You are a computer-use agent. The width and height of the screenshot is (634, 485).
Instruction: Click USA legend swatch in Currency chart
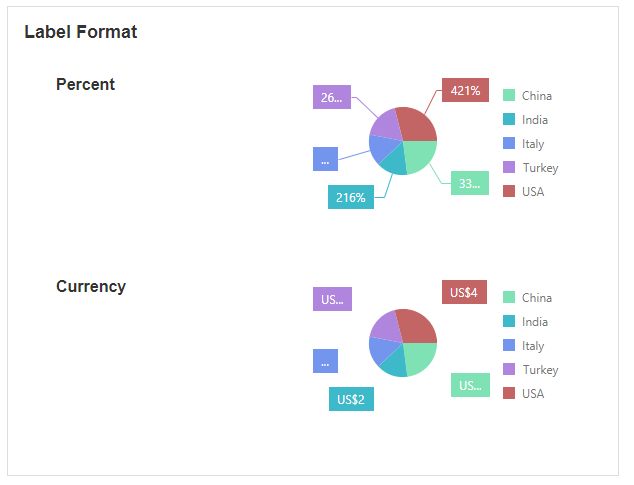point(509,394)
